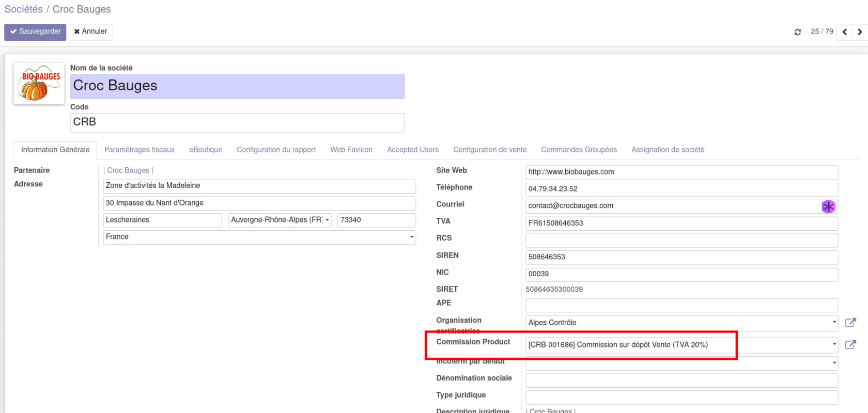Screen dimensions: 868x413
Task: Click the refresh icon beside record counter
Action: pos(798,32)
